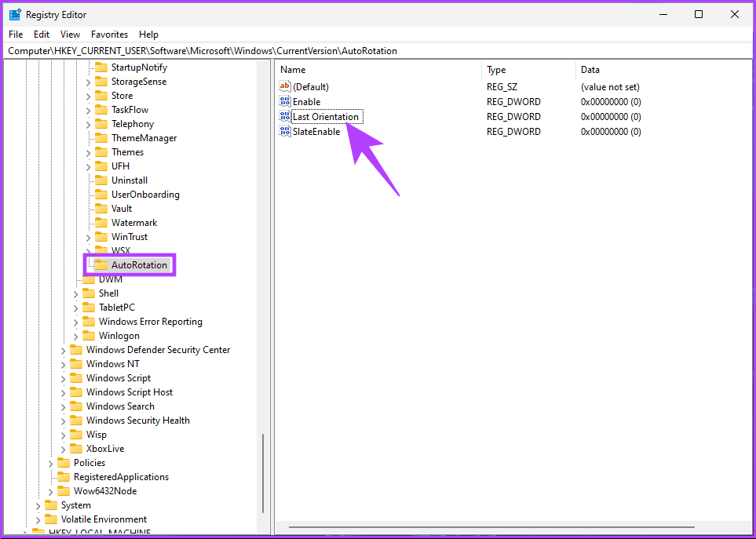Viewport: 756px width, 539px height.
Task: Click the Volatile Environment folder icon
Action: (x=51, y=519)
